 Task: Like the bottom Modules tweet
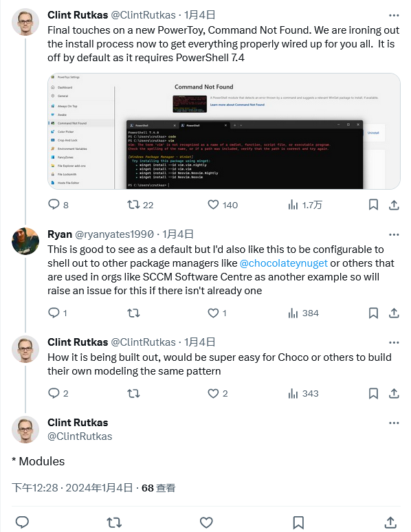click(x=206, y=522)
